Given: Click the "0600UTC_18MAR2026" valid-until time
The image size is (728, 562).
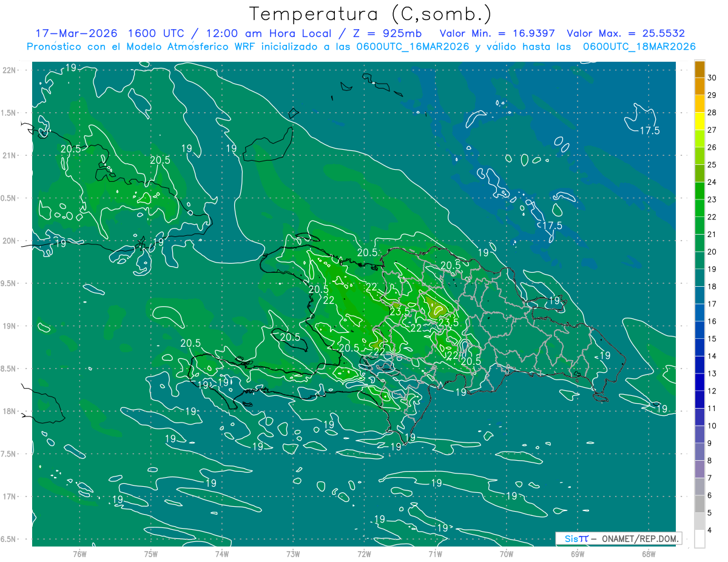Looking at the screenshot, I should coord(639,47).
